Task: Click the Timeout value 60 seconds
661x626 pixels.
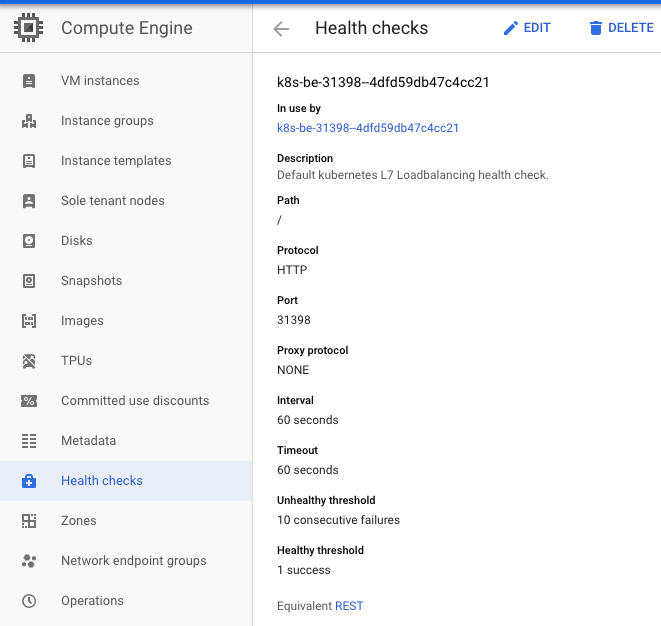Action: click(x=308, y=470)
